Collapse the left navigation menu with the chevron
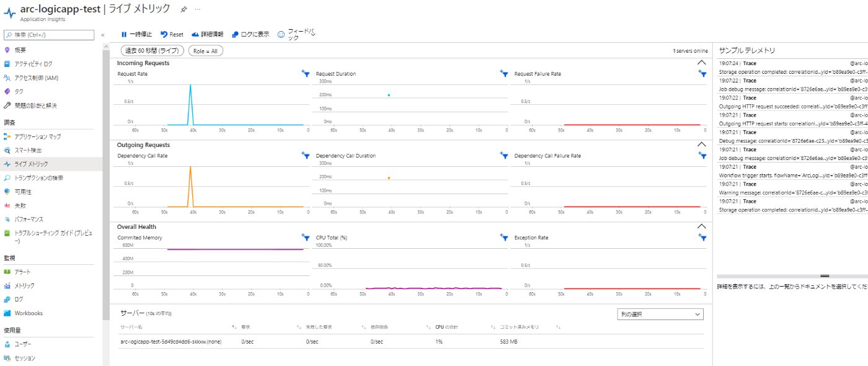 pyautogui.click(x=103, y=35)
